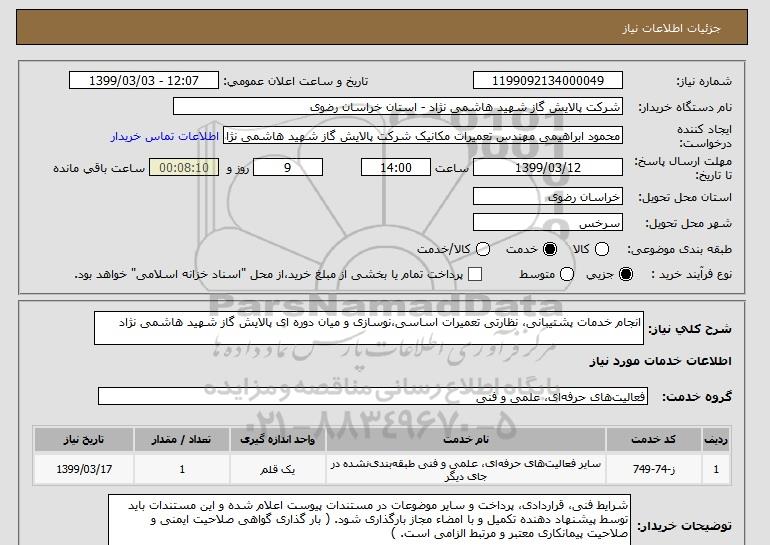Click the request number field 1199092134000049
This screenshot has height=545, width=770.
tap(548, 81)
